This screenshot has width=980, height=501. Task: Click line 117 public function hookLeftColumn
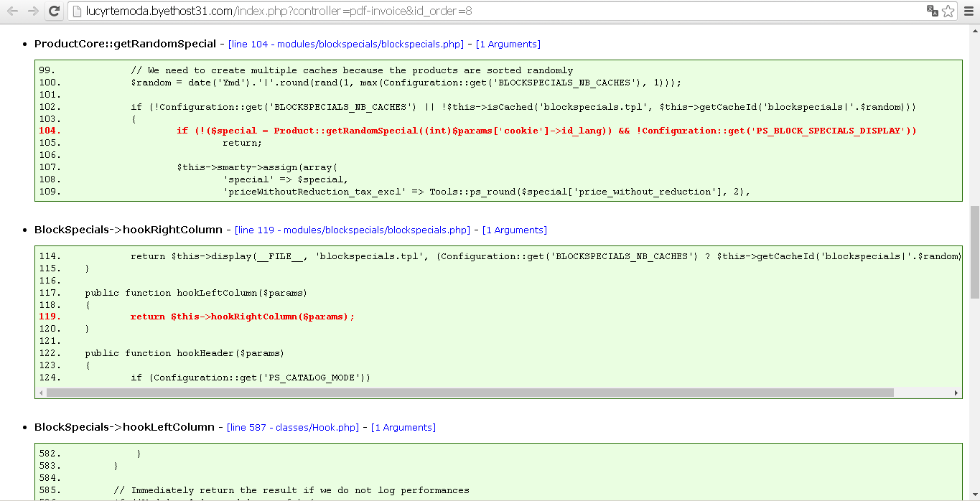[x=196, y=293]
